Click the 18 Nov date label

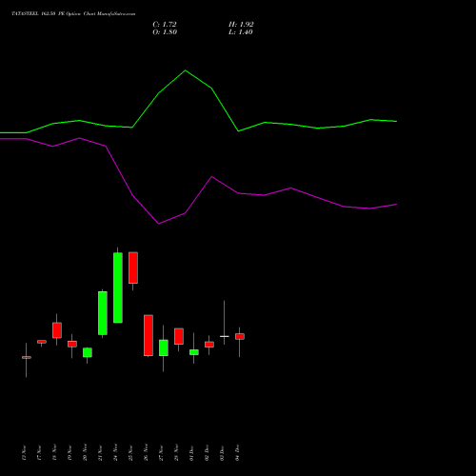tap(54, 453)
